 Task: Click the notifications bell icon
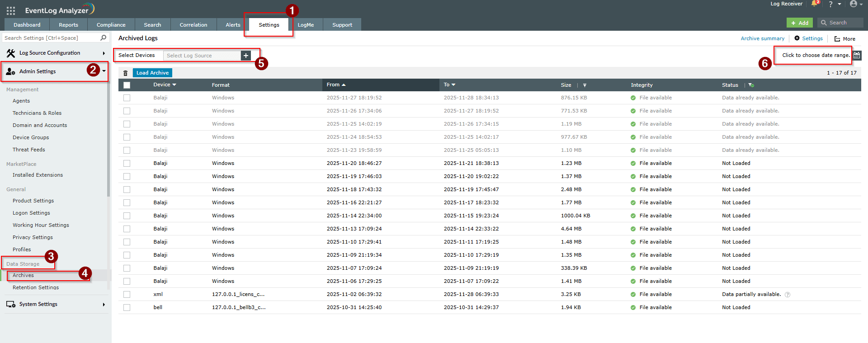pyautogui.click(x=815, y=4)
